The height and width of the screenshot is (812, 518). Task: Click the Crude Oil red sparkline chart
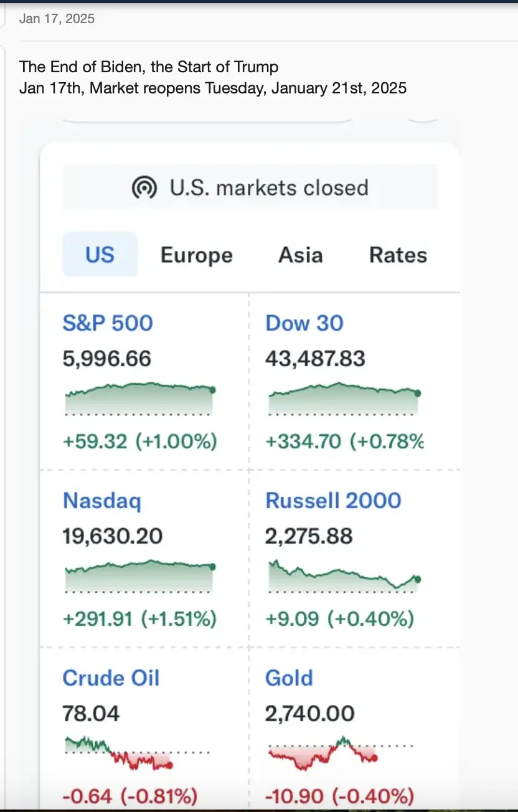(120, 753)
